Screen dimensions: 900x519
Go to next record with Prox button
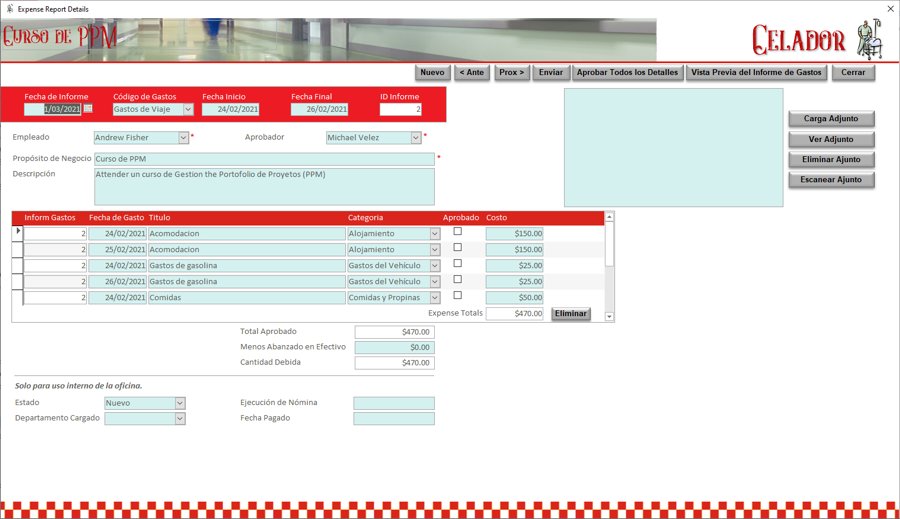pyautogui.click(x=511, y=72)
